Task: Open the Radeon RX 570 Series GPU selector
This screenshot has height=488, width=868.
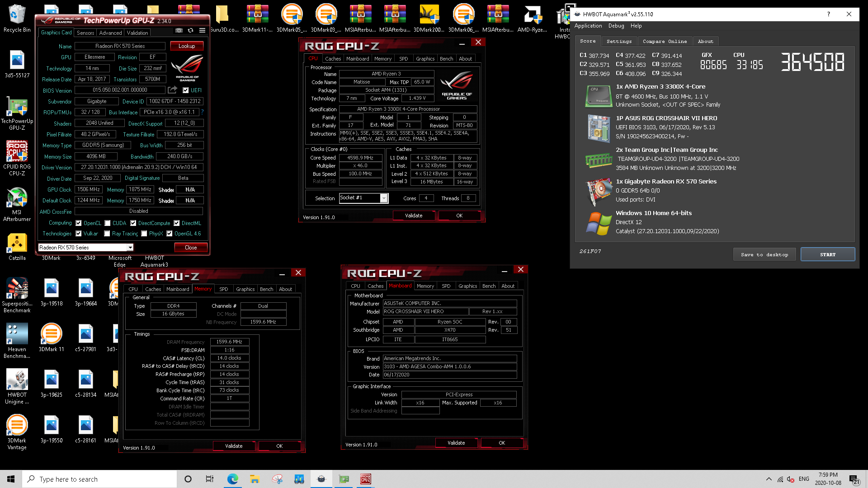Action: coord(85,248)
